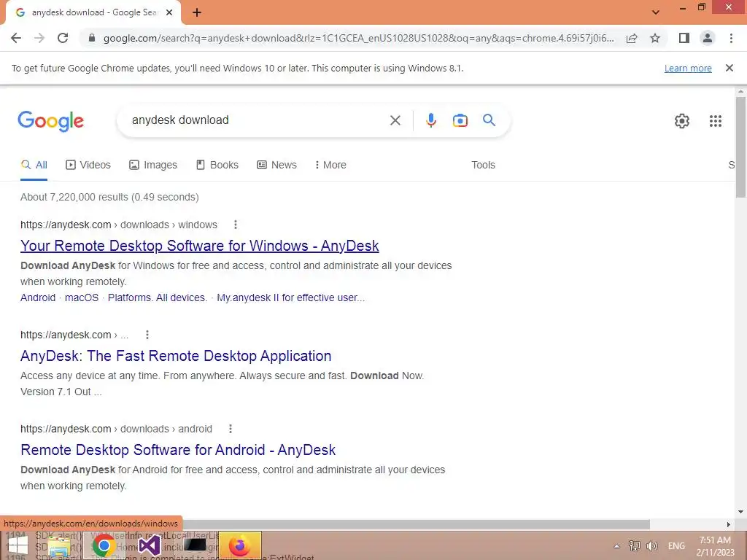Open the Chrome side panel
The width and height of the screenshot is (747, 560).
pyautogui.click(x=684, y=38)
